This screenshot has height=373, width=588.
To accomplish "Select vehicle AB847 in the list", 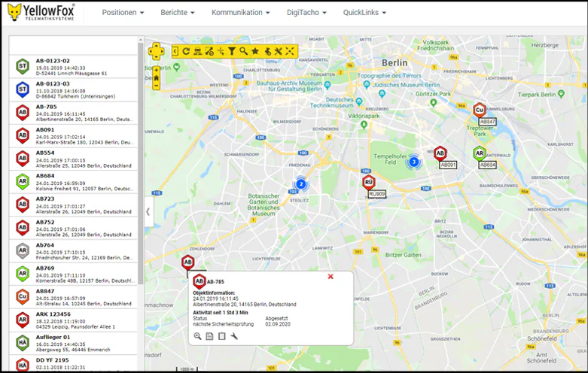I will (x=74, y=297).
